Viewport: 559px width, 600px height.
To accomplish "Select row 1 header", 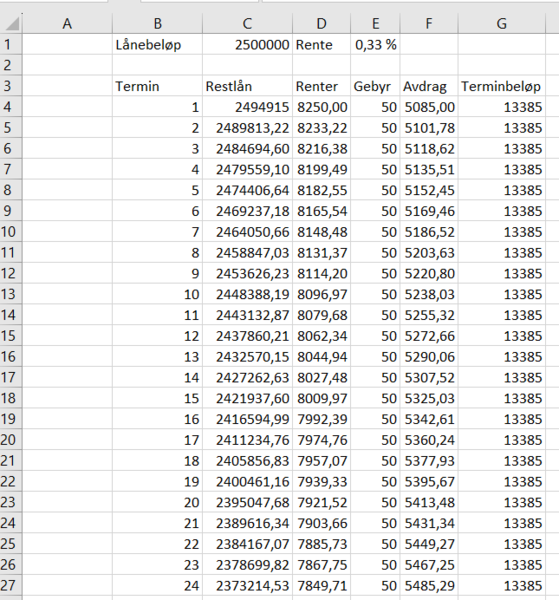I will pos(11,44).
